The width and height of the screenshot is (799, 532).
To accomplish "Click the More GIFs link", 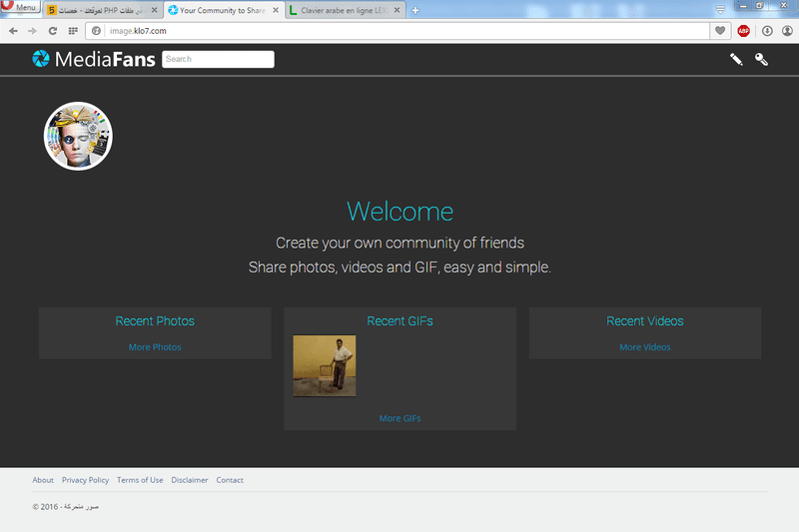I will point(399,418).
